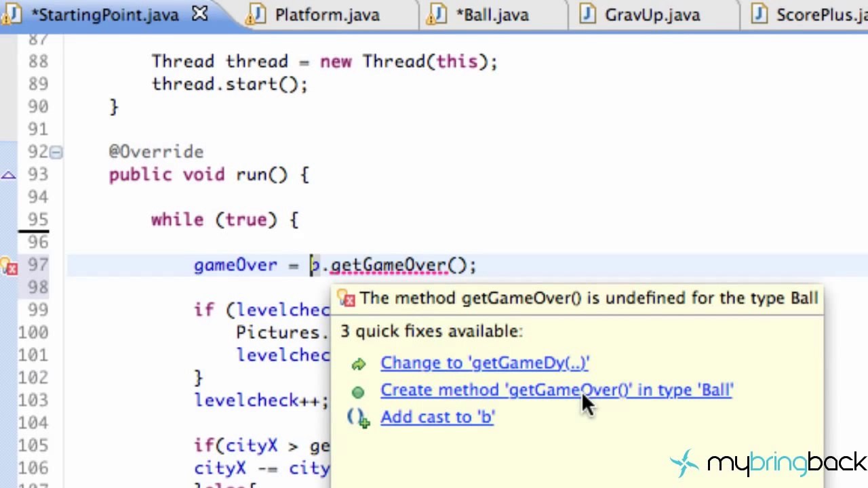The height and width of the screenshot is (488, 868).
Task: Close the StartingPoint.java tab
Action: pos(199,14)
